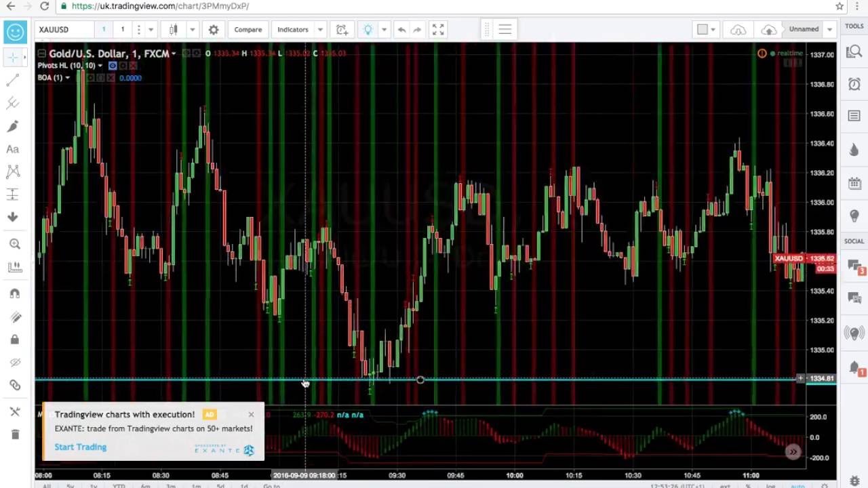Click the orange warning icon beside realtime

[x=762, y=54]
